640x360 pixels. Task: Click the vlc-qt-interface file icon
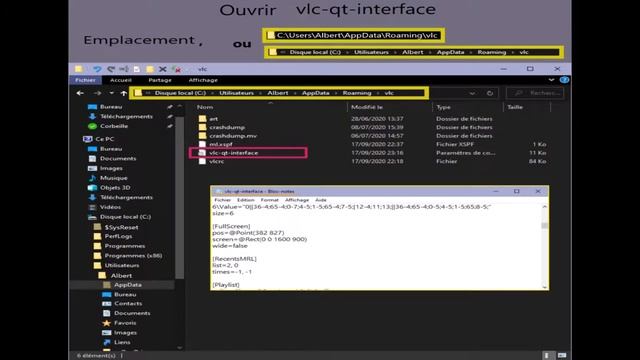[202, 153]
